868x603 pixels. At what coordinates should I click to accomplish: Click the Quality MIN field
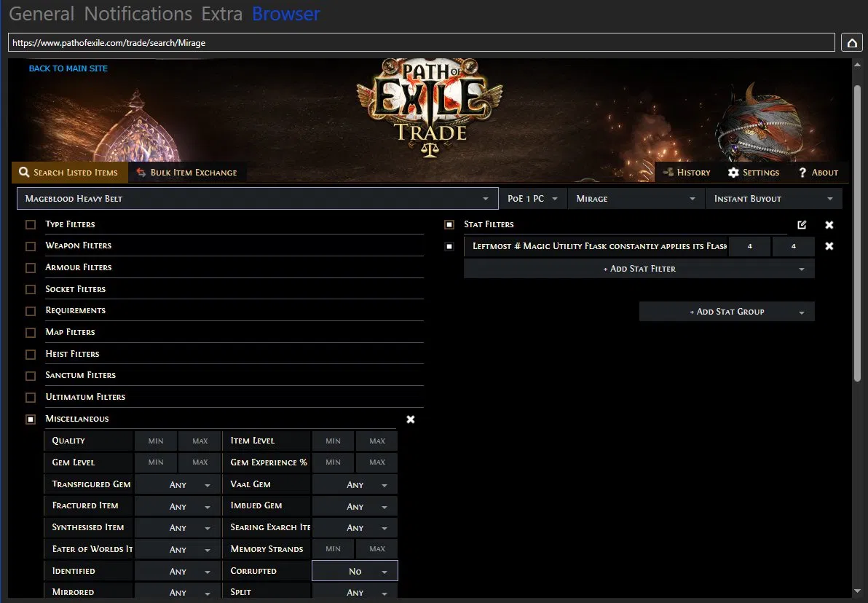click(x=156, y=441)
